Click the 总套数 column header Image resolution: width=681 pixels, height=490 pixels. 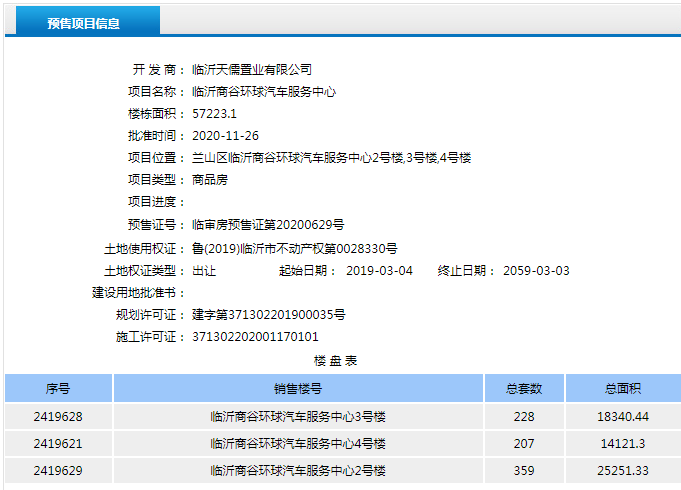click(x=524, y=388)
